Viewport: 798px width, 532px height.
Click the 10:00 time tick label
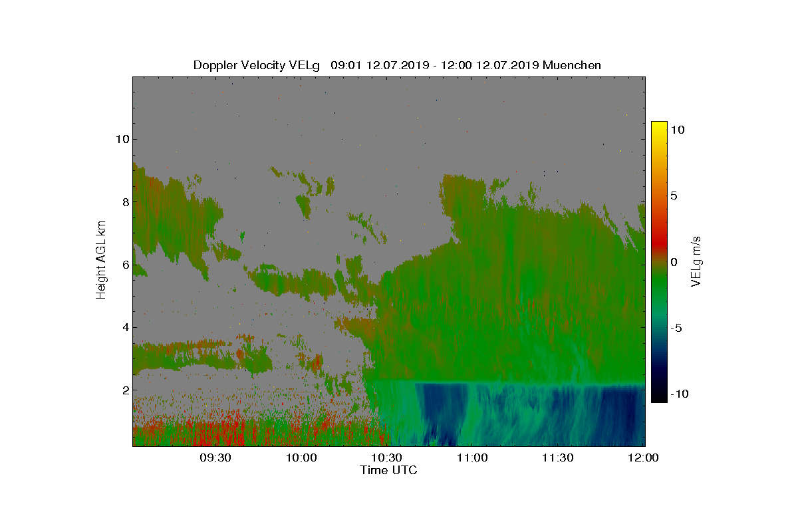coord(301,458)
